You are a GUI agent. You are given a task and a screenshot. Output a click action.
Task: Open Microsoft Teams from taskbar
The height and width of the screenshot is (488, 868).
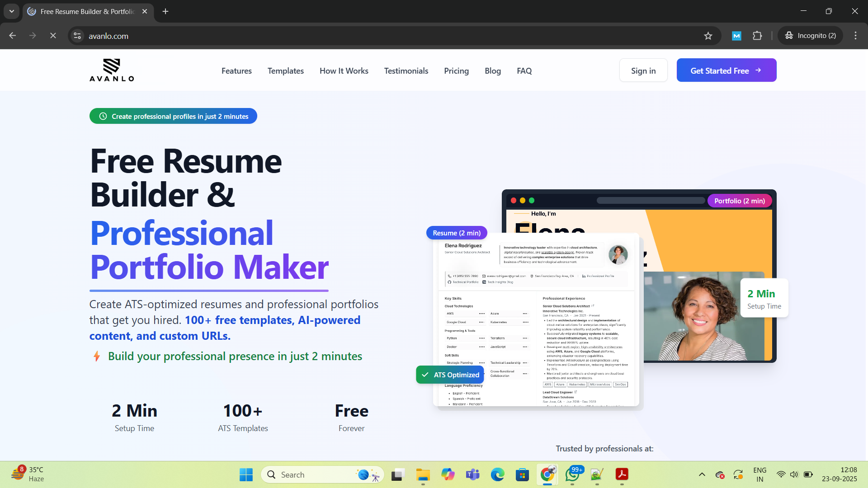pos(472,474)
